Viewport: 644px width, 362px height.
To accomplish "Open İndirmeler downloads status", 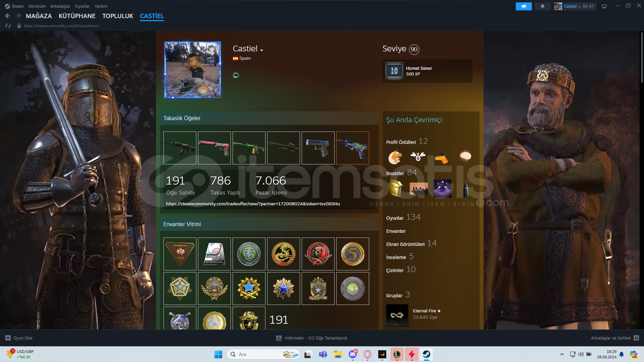I will 312,338.
